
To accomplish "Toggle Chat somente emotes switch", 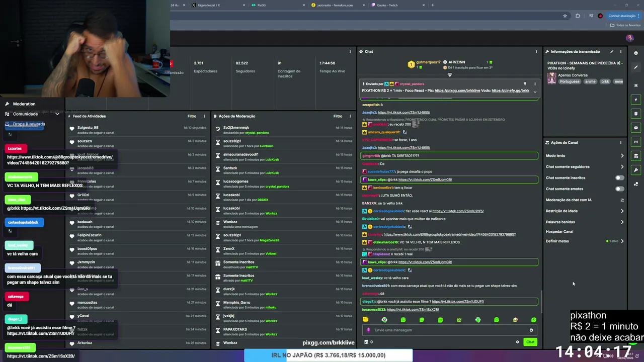I will click(x=620, y=189).
